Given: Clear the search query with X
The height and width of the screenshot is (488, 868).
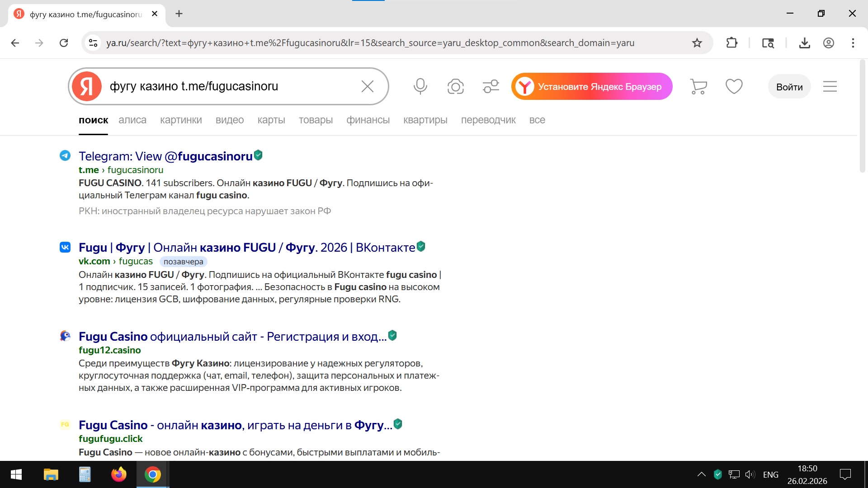Looking at the screenshot, I should [x=367, y=86].
